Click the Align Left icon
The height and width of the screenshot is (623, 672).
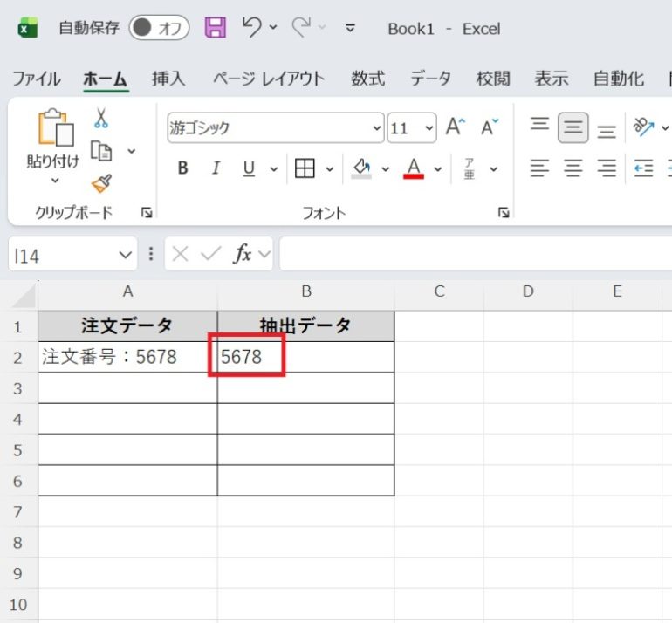tap(539, 168)
